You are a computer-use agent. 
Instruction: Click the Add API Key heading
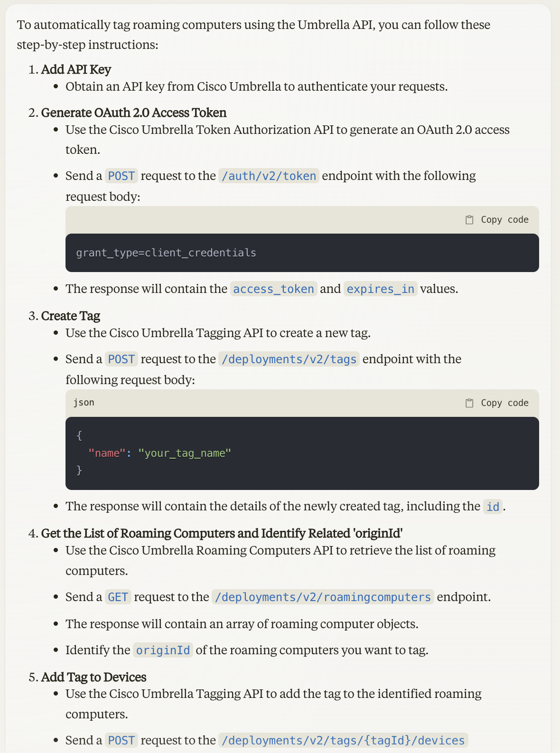point(75,69)
